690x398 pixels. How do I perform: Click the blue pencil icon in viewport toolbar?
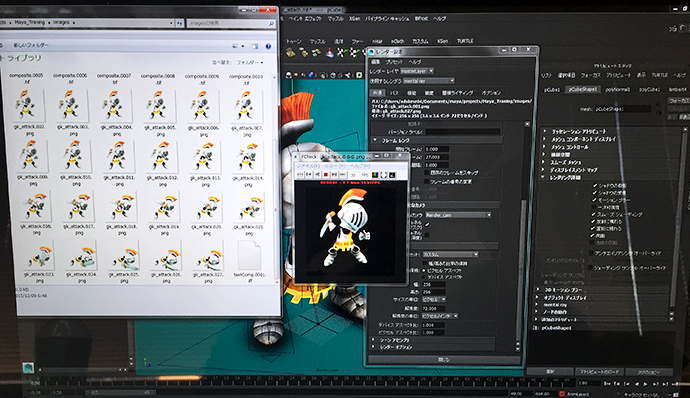click(x=311, y=75)
